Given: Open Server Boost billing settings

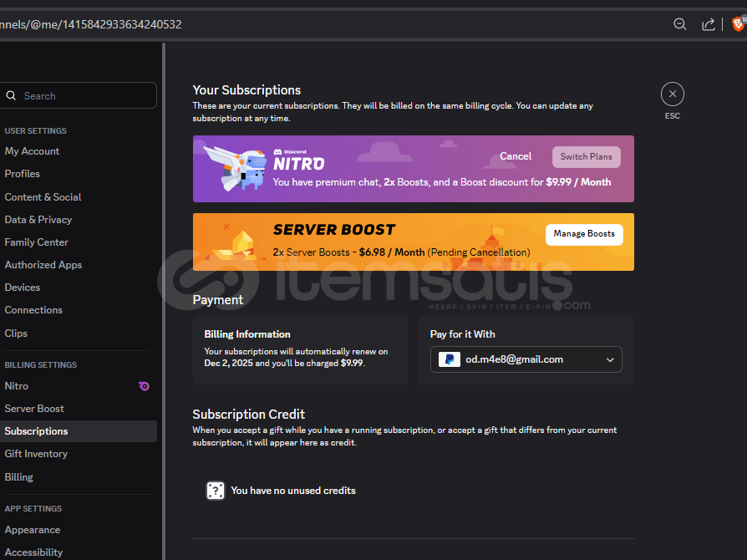Looking at the screenshot, I should click(33, 409).
